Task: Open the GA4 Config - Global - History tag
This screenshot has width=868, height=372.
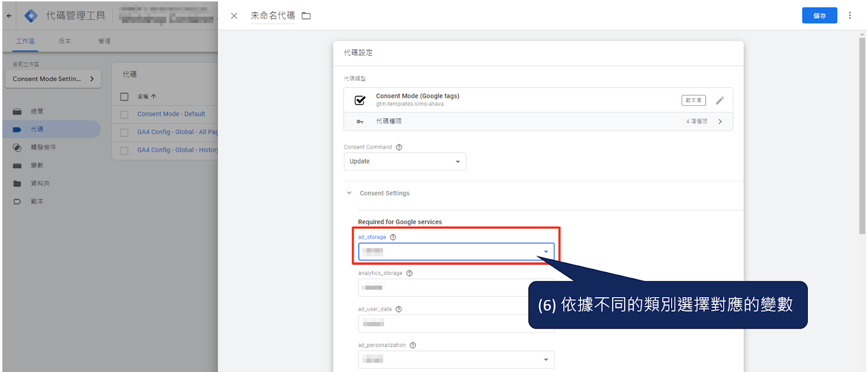Action: coord(177,150)
